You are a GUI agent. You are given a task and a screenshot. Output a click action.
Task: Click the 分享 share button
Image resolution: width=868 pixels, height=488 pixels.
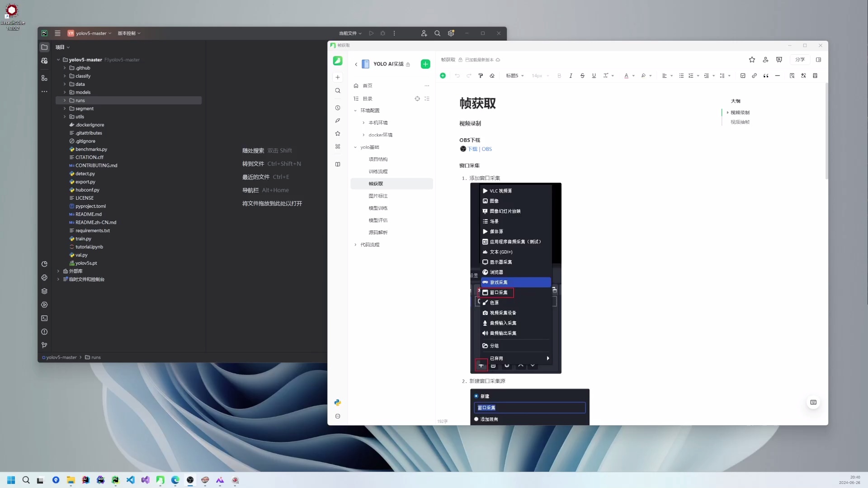pos(800,60)
